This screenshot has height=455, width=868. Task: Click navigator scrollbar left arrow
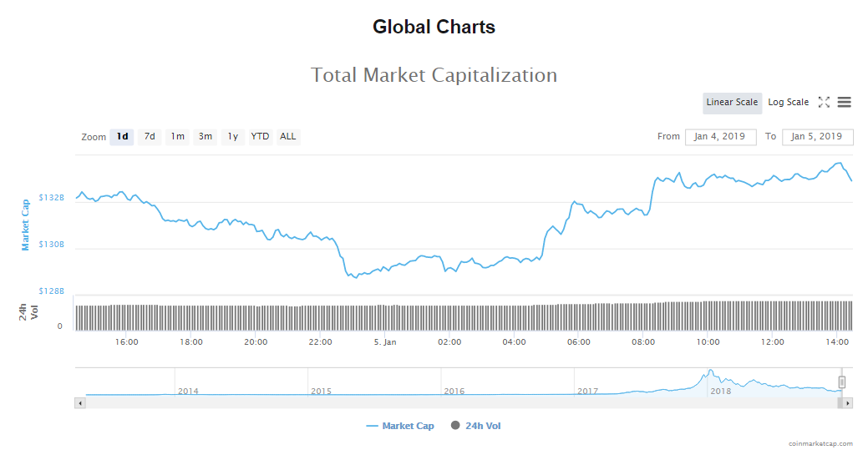[x=80, y=402]
